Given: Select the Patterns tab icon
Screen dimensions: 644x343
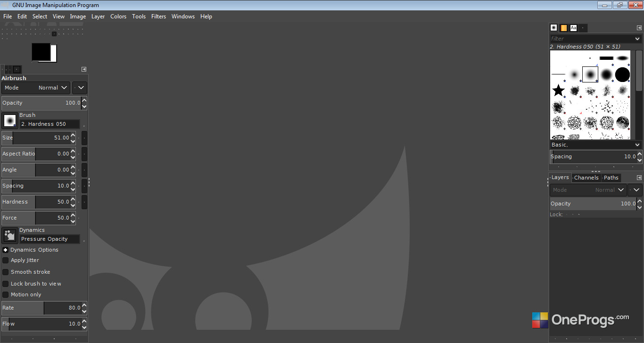Looking at the screenshot, I should (x=564, y=28).
